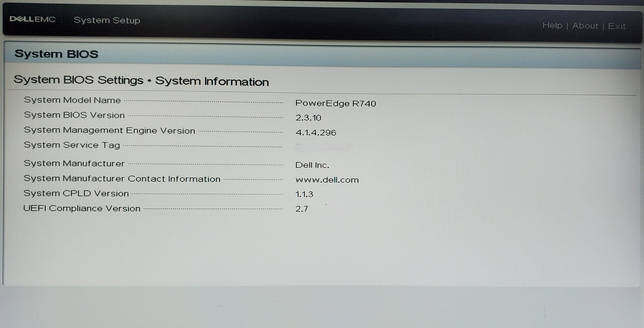Click the System Setup header title

[107, 20]
